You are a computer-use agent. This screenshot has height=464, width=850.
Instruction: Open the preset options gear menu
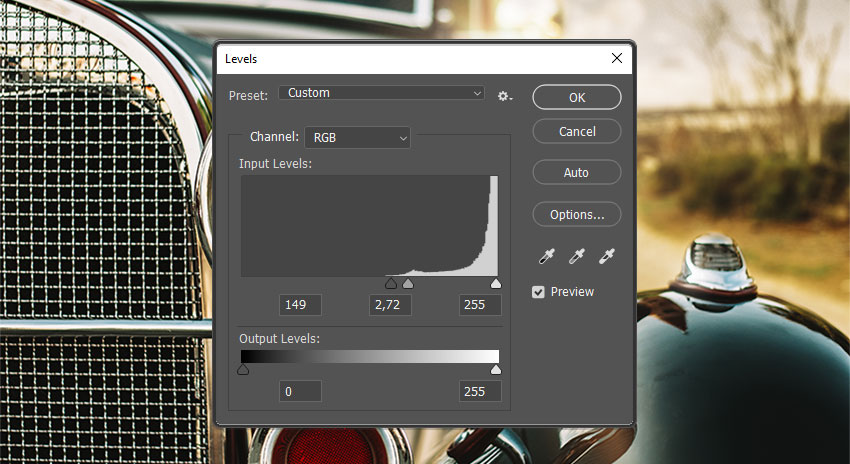click(x=505, y=96)
